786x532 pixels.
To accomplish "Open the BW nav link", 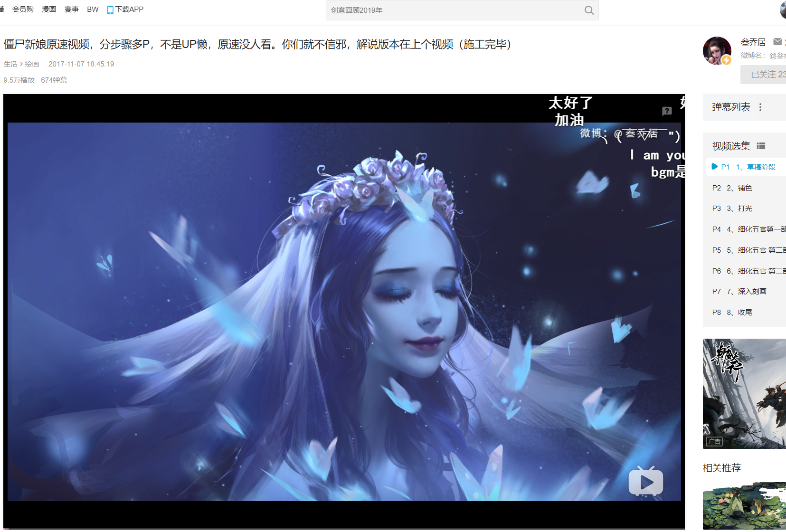I will point(93,9).
